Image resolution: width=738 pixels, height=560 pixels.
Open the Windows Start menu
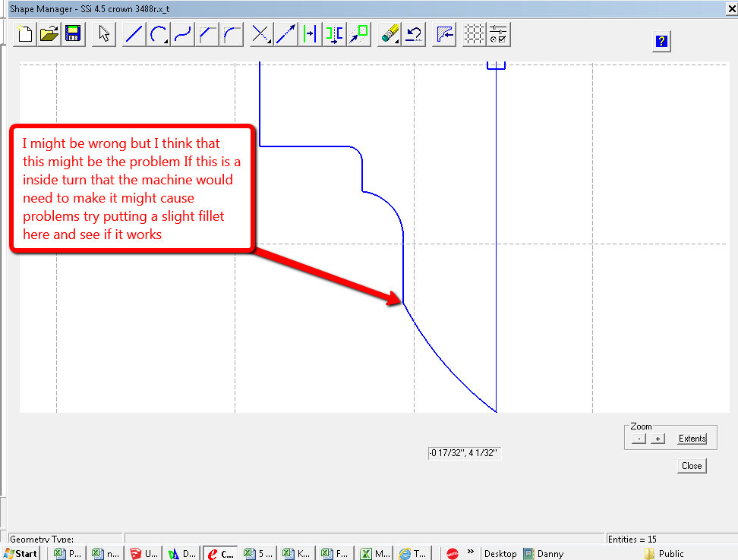(x=21, y=553)
